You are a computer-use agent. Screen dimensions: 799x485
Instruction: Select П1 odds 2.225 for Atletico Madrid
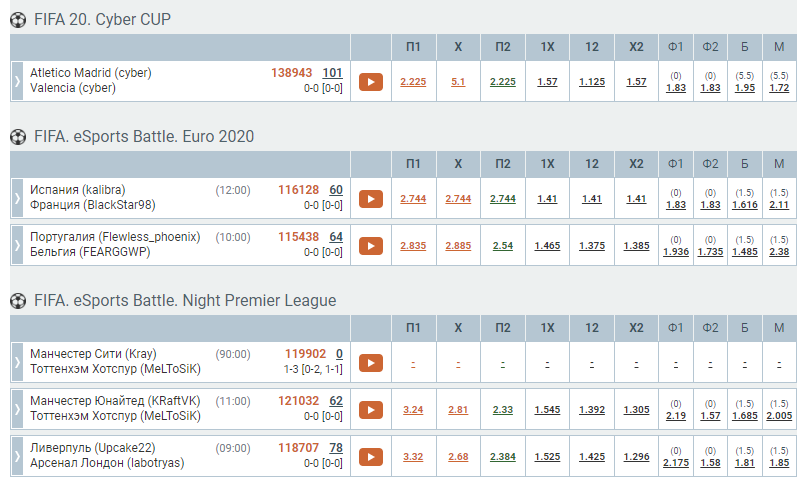[x=413, y=82]
